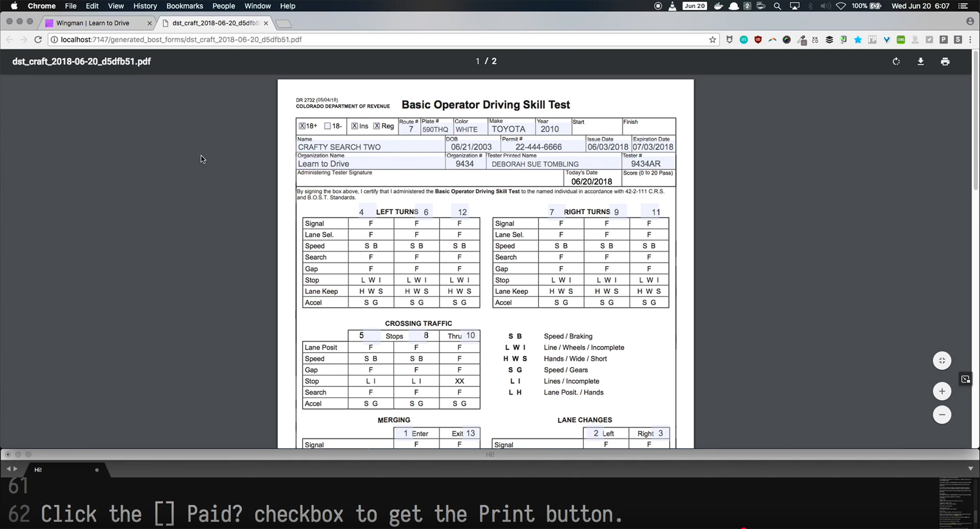Toggle the Ins checkbox on the form

[355, 126]
